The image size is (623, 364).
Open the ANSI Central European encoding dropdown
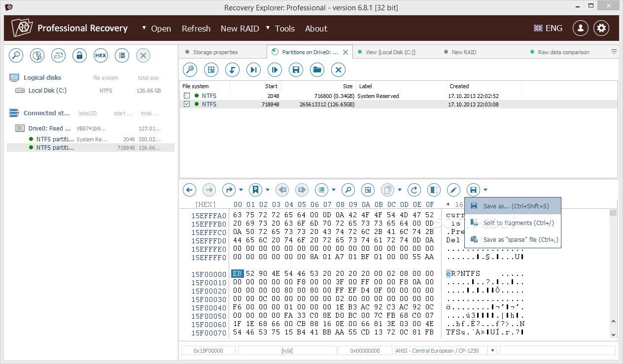click(492, 351)
